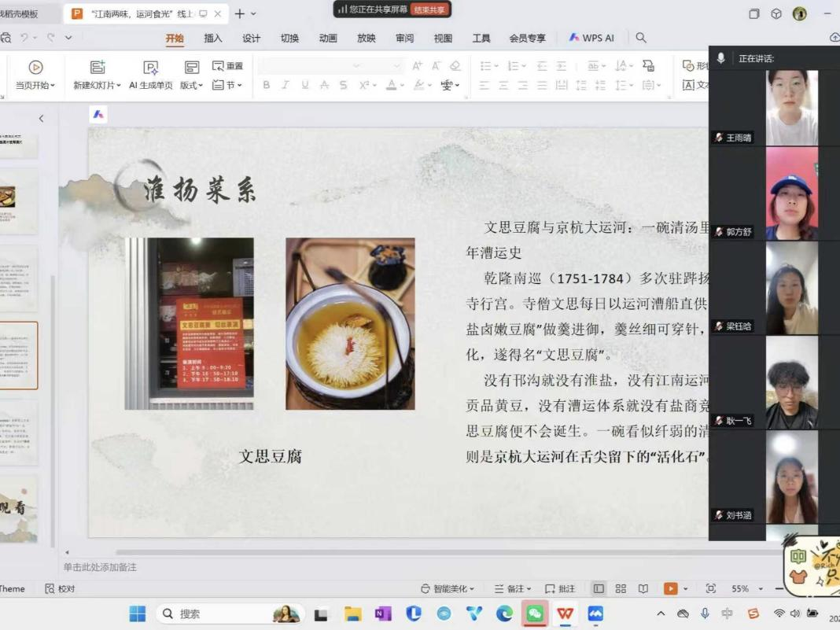Click the 重置 reset button
Screen dimensions: 840x630
228,66
